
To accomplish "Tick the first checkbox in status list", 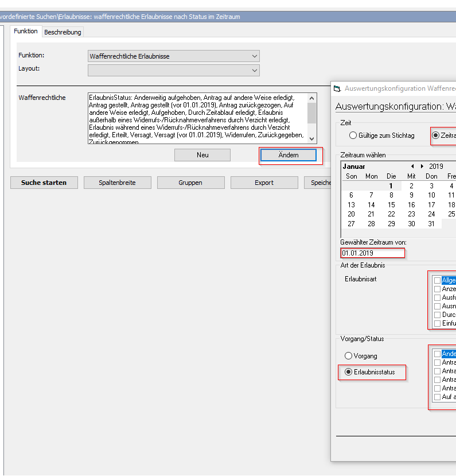I will click(x=438, y=354).
